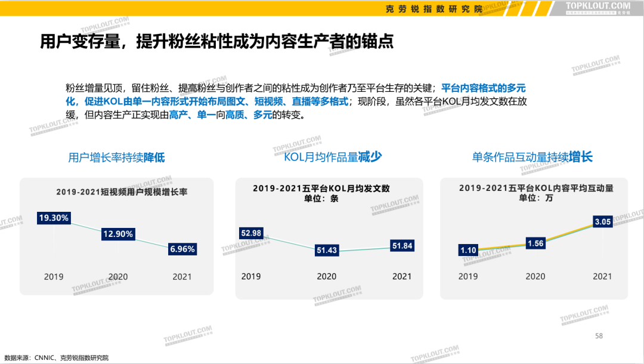644x364 pixels.
Task: Click 2020 axis label in interaction chart
Action: [535, 276]
